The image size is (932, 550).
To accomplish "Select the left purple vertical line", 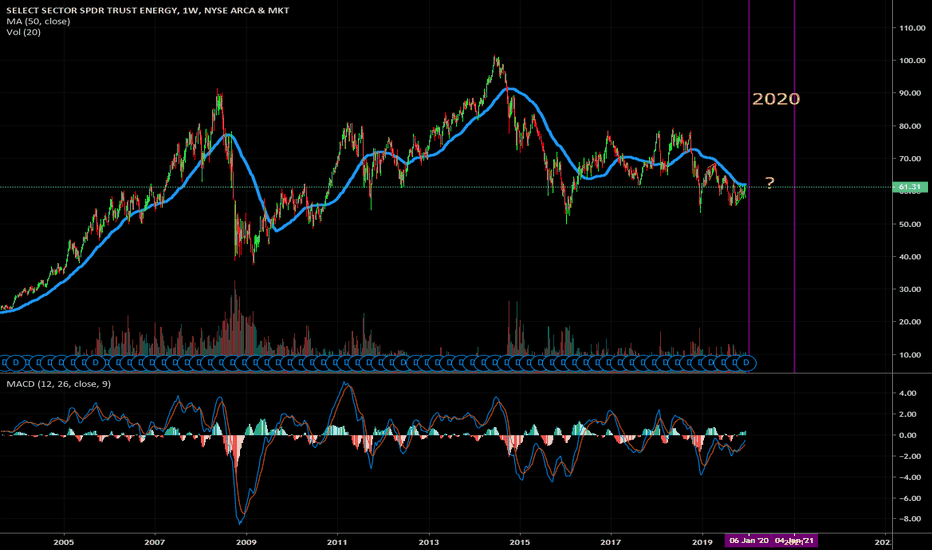I will coord(749,178).
